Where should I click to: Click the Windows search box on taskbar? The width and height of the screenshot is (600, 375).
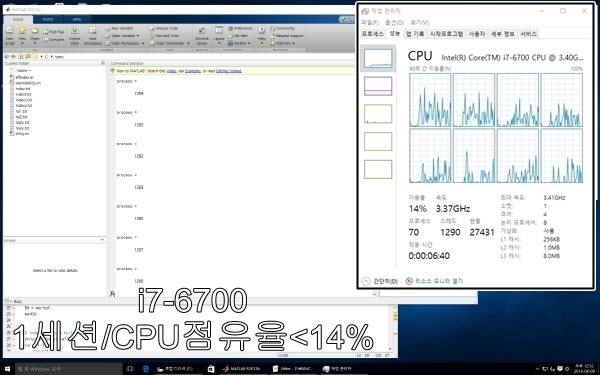click(69, 369)
